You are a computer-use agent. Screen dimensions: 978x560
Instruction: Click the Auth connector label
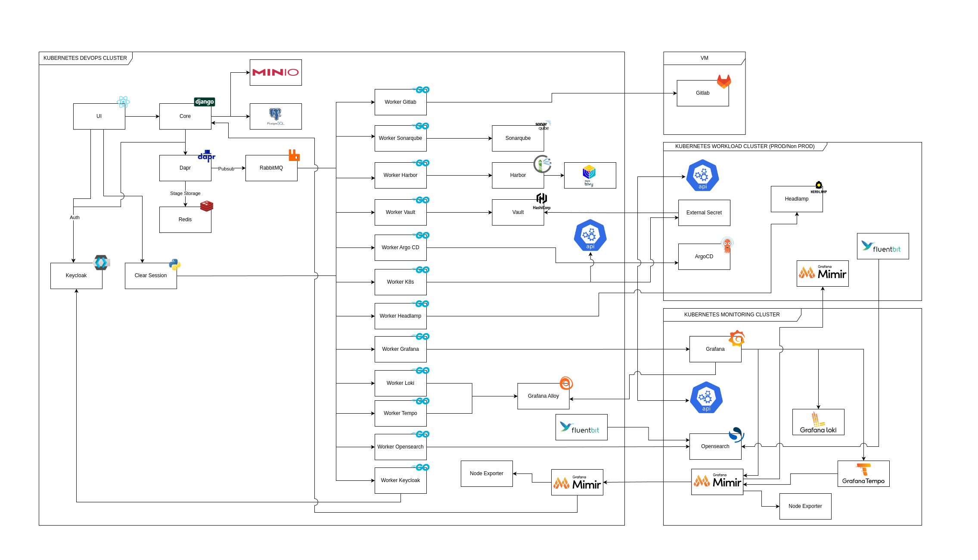pyautogui.click(x=75, y=217)
